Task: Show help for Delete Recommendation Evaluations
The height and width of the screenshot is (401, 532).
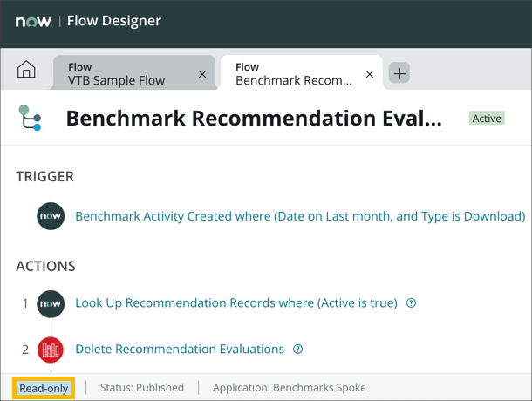Action: pos(298,350)
